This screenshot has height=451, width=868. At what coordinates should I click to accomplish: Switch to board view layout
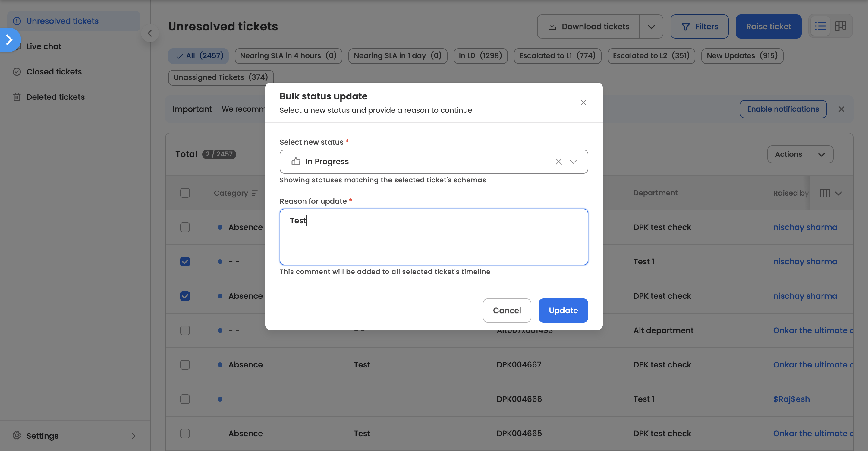coord(841,26)
